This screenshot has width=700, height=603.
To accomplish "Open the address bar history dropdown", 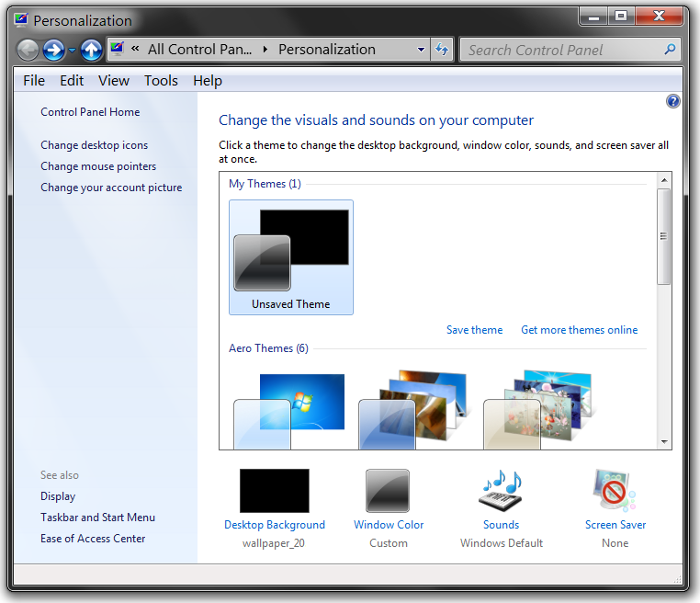I will 421,49.
